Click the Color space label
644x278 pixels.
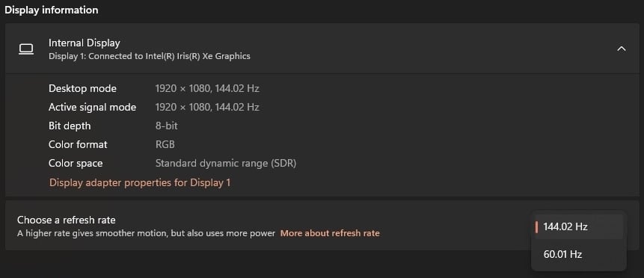(x=76, y=163)
